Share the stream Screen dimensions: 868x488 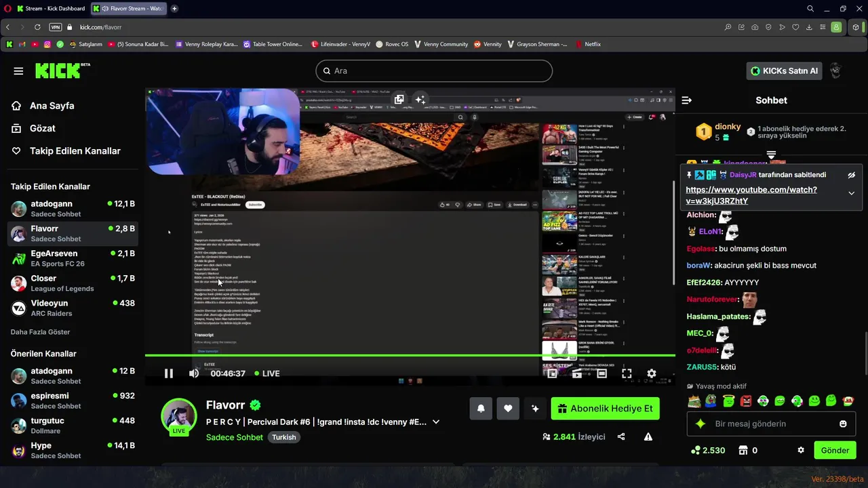pos(621,436)
